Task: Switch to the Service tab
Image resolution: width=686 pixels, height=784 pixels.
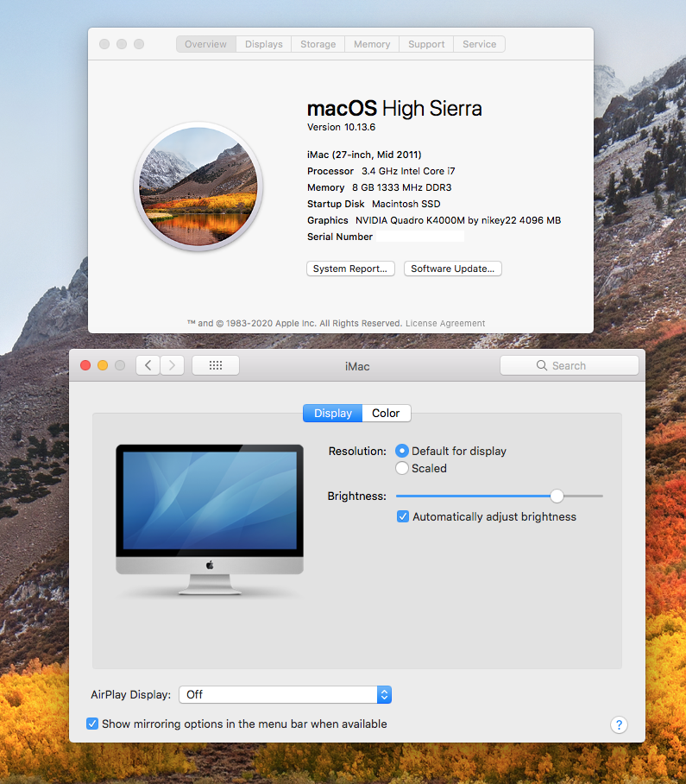Action: [479, 44]
